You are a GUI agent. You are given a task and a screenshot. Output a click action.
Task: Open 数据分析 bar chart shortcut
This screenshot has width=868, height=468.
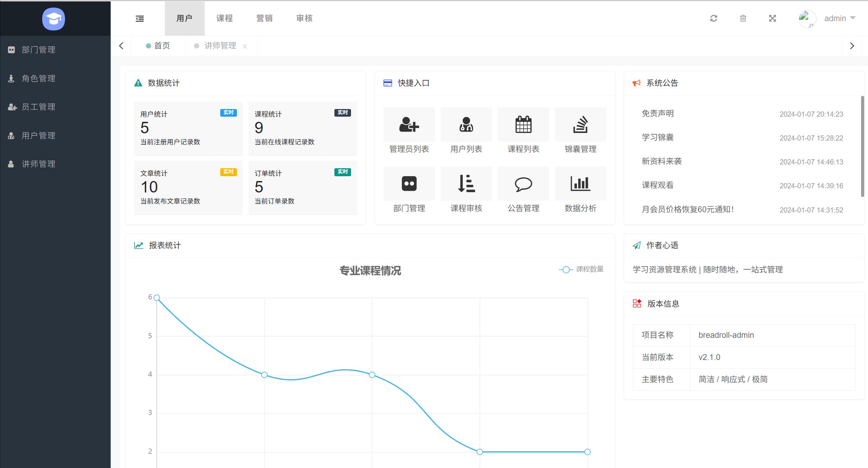580,184
